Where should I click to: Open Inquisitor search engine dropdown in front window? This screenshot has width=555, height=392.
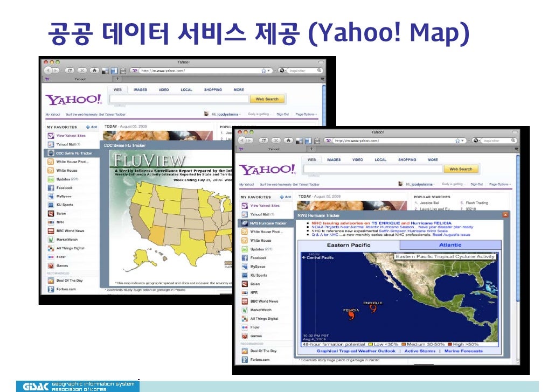coord(476,141)
